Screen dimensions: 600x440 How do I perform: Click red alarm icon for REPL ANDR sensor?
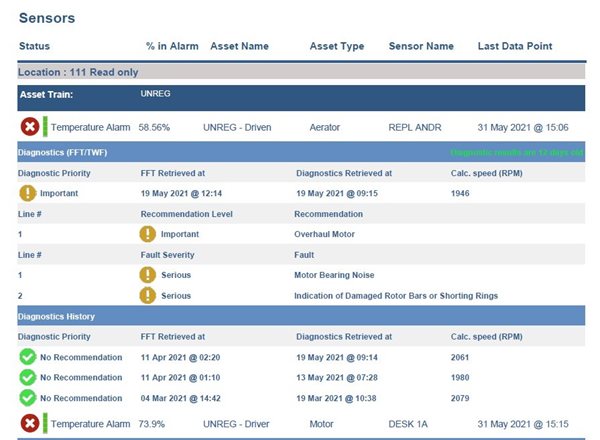[29, 128]
